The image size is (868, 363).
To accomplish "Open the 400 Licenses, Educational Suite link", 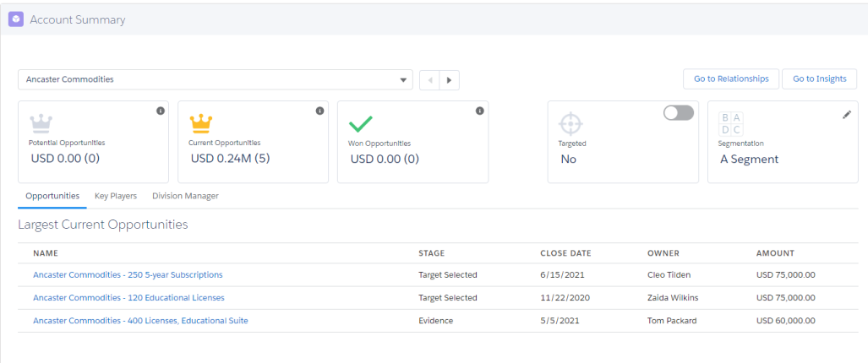I will pyautogui.click(x=140, y=321).
